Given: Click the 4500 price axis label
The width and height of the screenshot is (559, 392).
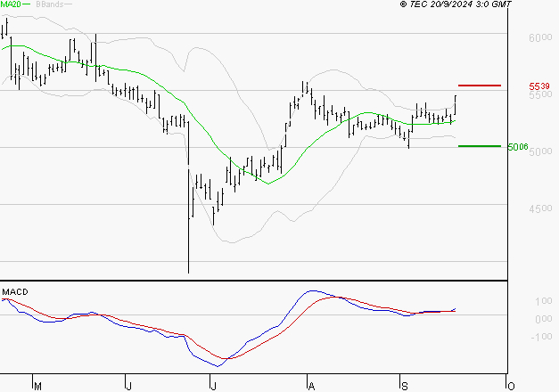Looking at the screenshot, I should [540, 208].
